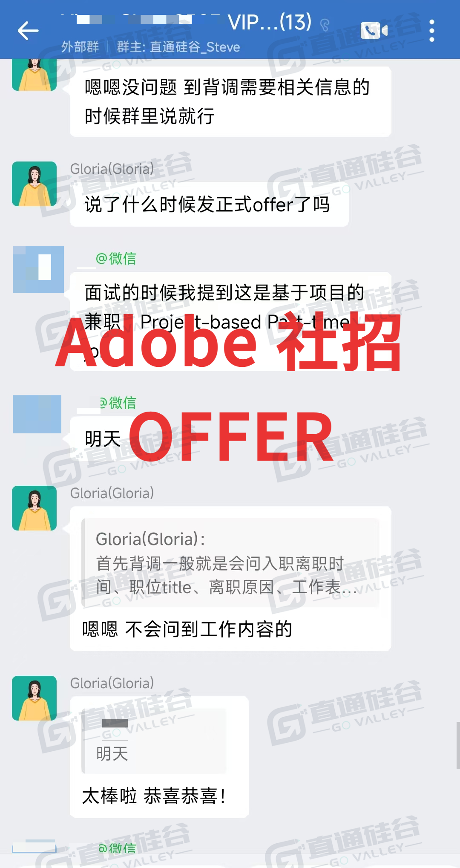Screen dimensions: 460x868
Task: Tap the ear receiver mode icon
Action: (x=325, y=25)
